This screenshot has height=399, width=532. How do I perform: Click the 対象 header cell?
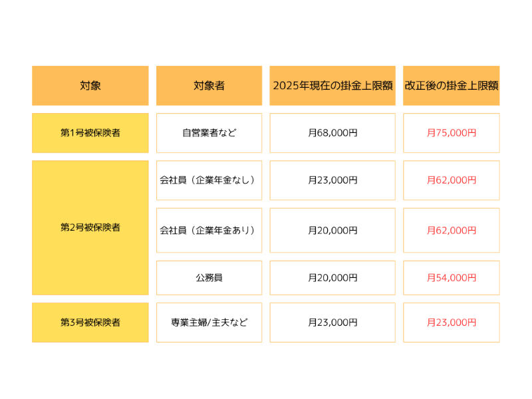[x=90, y=86]
